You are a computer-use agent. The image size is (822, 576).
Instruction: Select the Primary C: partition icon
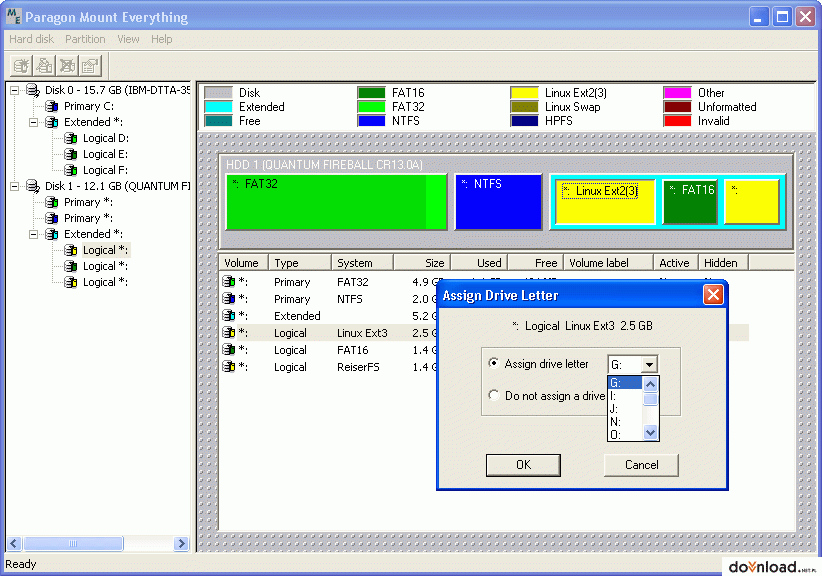point(51,106)
